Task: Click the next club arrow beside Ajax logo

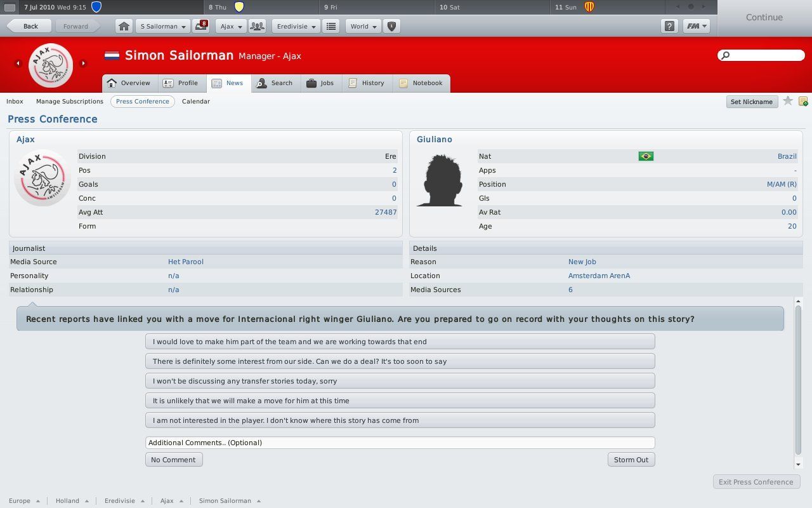Action: [83, 63]
